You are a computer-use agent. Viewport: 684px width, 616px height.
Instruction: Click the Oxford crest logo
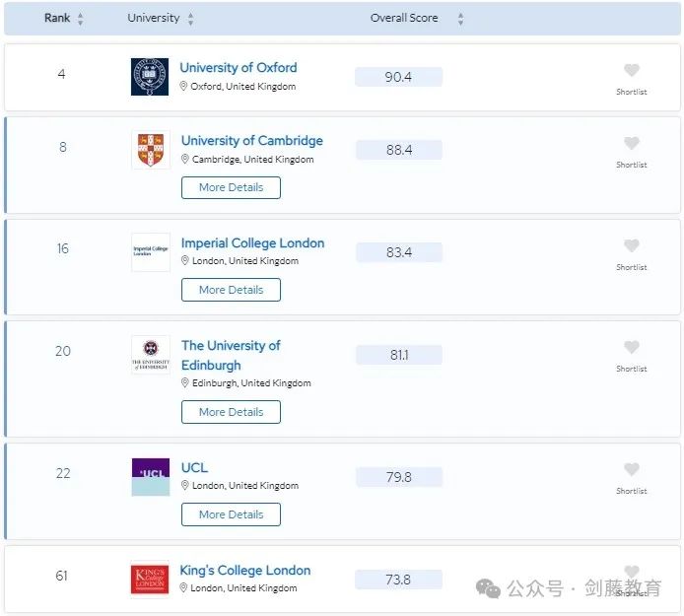150,77
